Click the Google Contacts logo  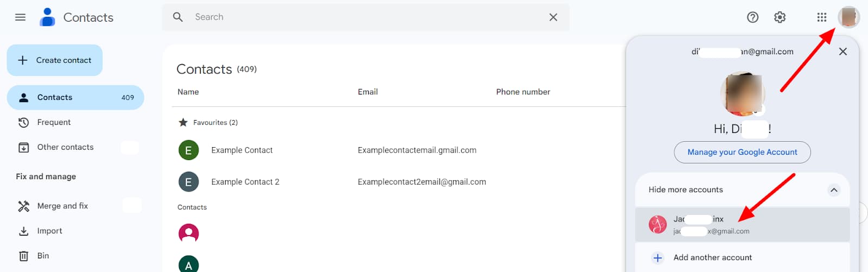point(48,17)
